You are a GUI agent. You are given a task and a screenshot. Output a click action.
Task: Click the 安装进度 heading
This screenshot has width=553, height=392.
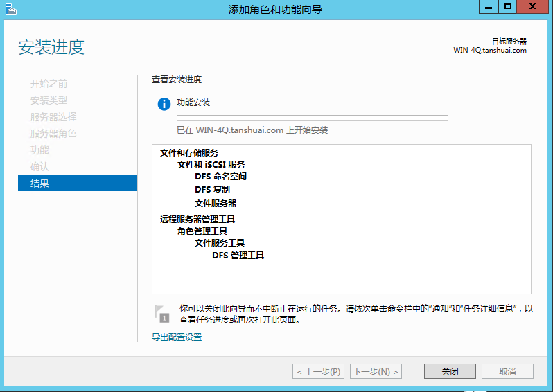coord(51,47)
